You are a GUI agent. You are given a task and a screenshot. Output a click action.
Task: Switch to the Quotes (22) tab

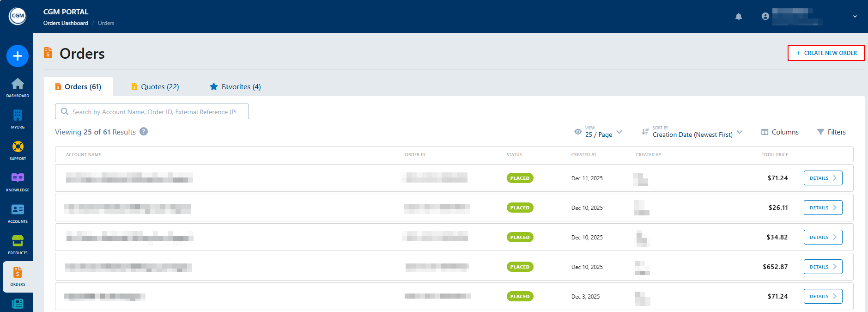coord(155,87)
